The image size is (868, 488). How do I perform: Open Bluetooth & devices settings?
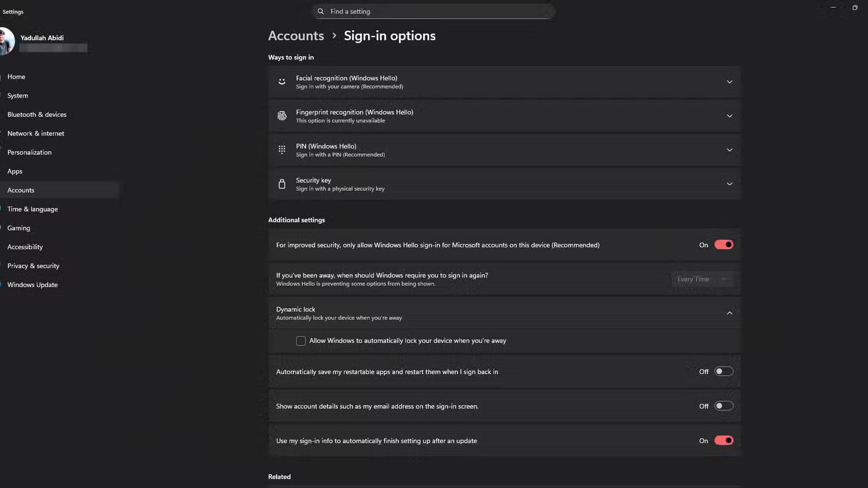click(x=36, y=114)
